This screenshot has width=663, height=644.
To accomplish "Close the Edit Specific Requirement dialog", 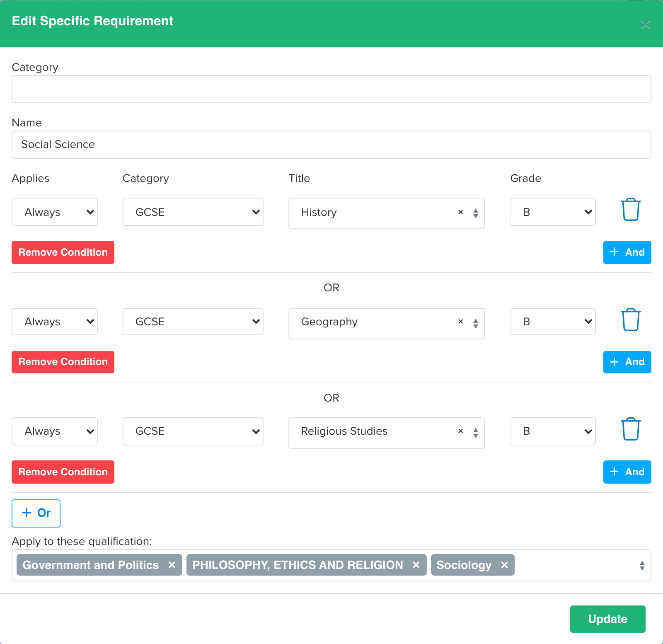I will pos(645,24).
